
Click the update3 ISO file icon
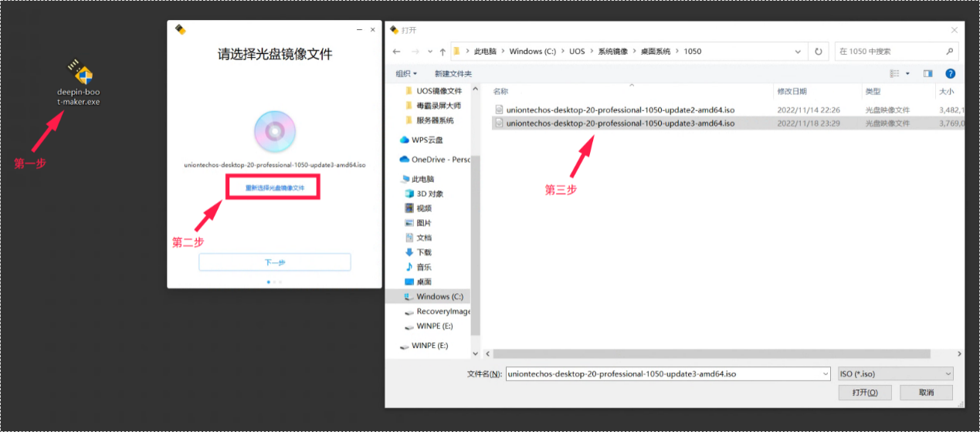pos(499,123)
